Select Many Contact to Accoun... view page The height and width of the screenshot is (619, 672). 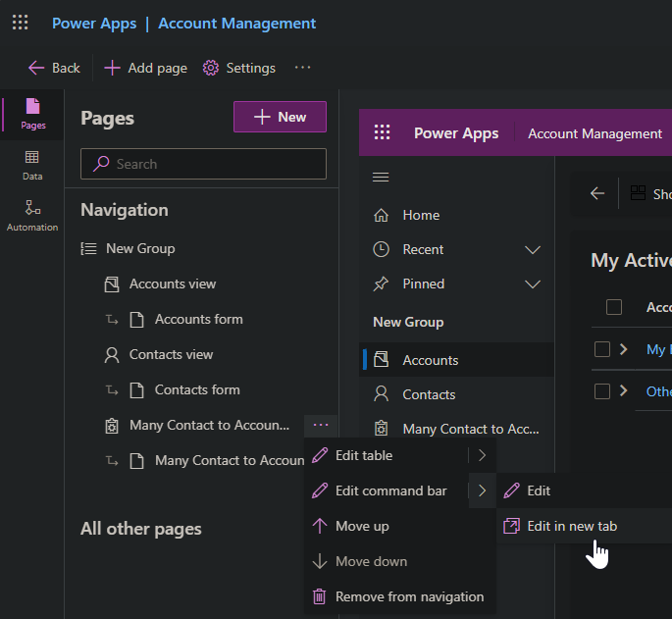tap(209, 425)
